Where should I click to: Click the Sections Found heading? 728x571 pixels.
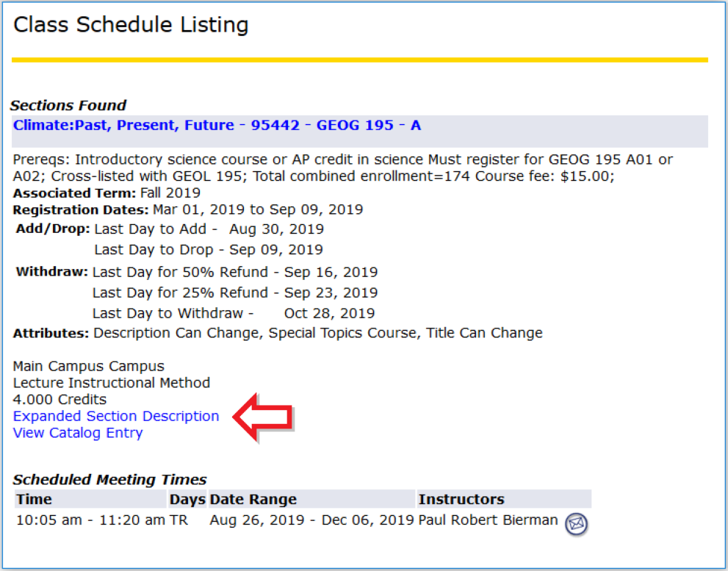(x=69, y=105)
